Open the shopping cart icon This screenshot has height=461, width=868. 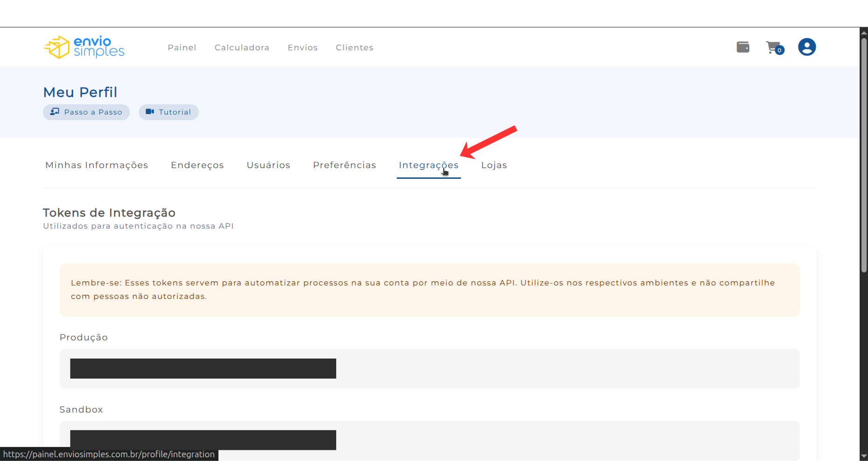click(774, 47)
